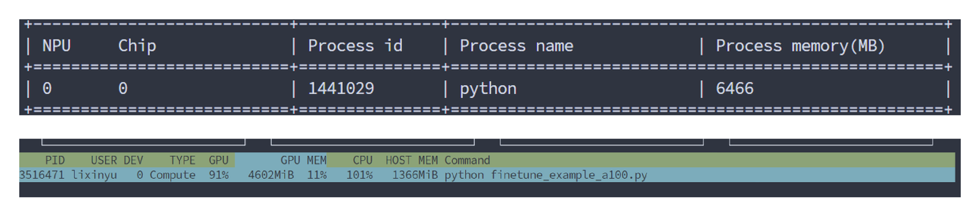Viewport: 980px width, 217px height.
Task: Click the Command column header
Action: [x=467, y=160]
